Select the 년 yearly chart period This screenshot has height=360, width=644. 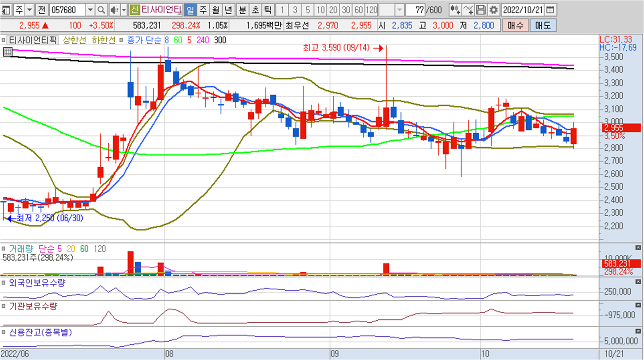[228, 9]
